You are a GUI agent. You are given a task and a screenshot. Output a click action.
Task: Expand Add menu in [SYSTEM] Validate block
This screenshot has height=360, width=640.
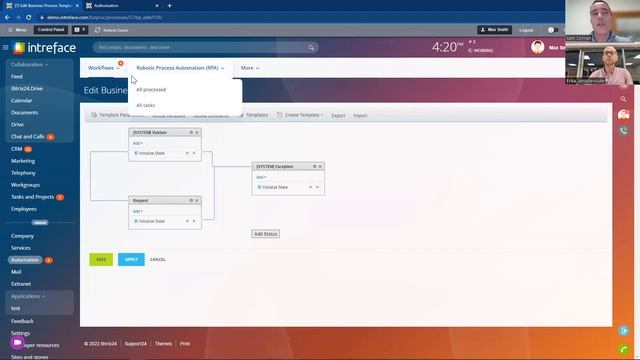[138, 143]
